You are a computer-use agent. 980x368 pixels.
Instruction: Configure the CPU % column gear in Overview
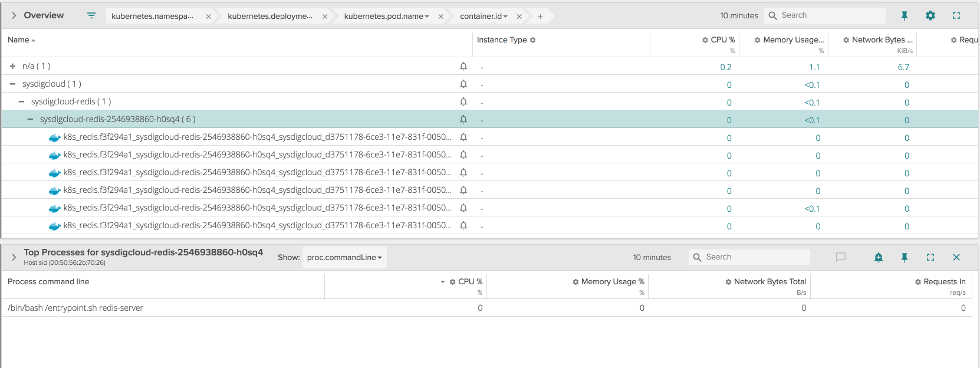[x=705, y=40]
